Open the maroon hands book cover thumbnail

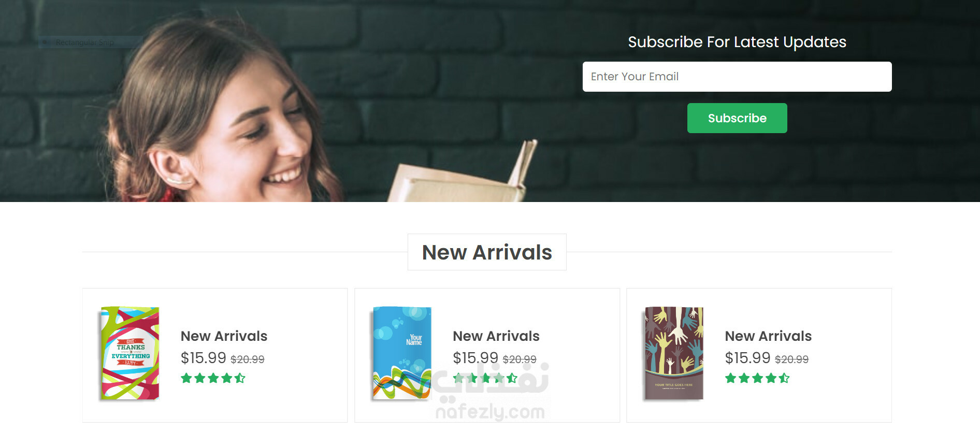[674, 354]
